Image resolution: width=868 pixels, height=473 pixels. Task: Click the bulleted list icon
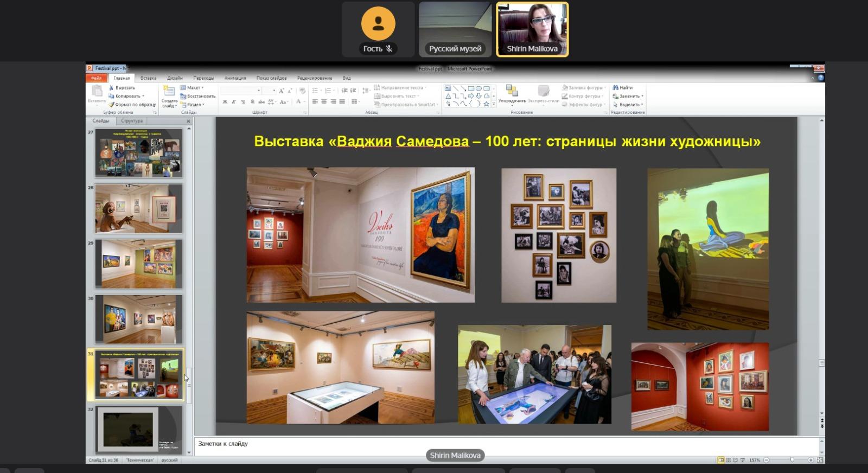click(x=316, y=91)
